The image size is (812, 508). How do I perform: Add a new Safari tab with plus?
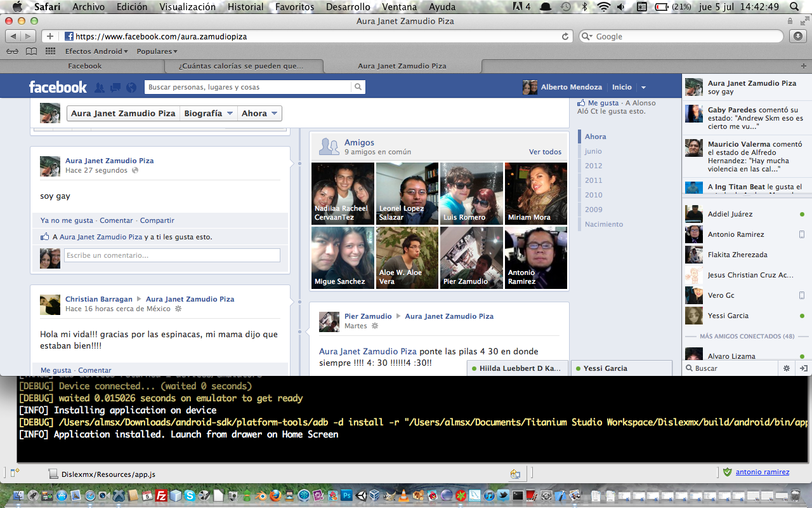pos(804,65)
